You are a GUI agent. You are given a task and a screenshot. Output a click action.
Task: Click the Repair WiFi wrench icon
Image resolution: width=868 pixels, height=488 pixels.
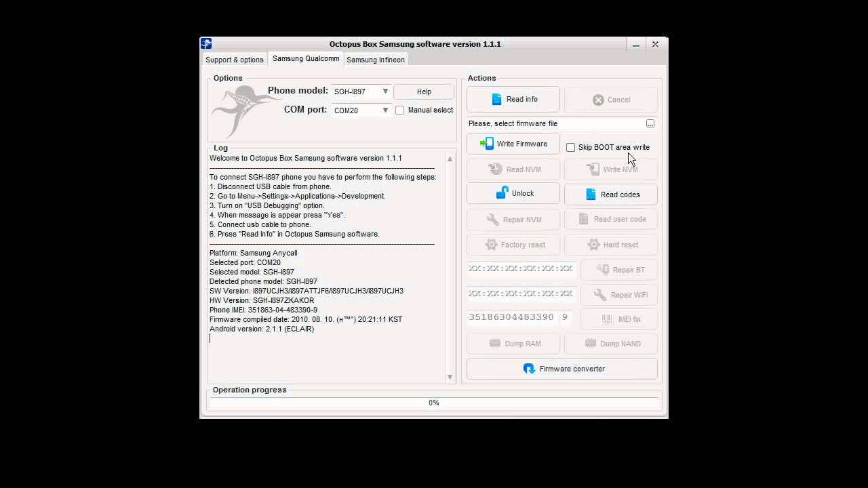coord(600,295)
